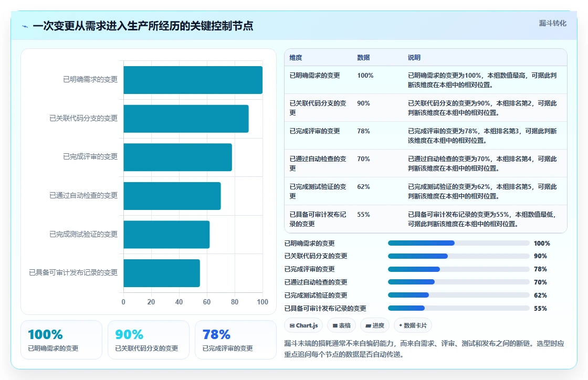
Task: Click the chart y-axis label 已完成测试验证的变更
Action: pyautogui.click(x=83, y=234)
